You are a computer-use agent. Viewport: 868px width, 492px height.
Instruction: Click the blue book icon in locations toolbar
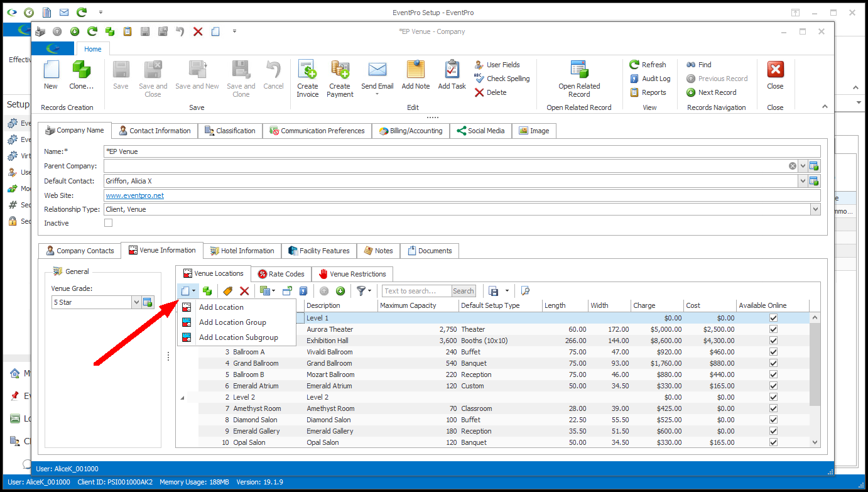coord(303,291)
